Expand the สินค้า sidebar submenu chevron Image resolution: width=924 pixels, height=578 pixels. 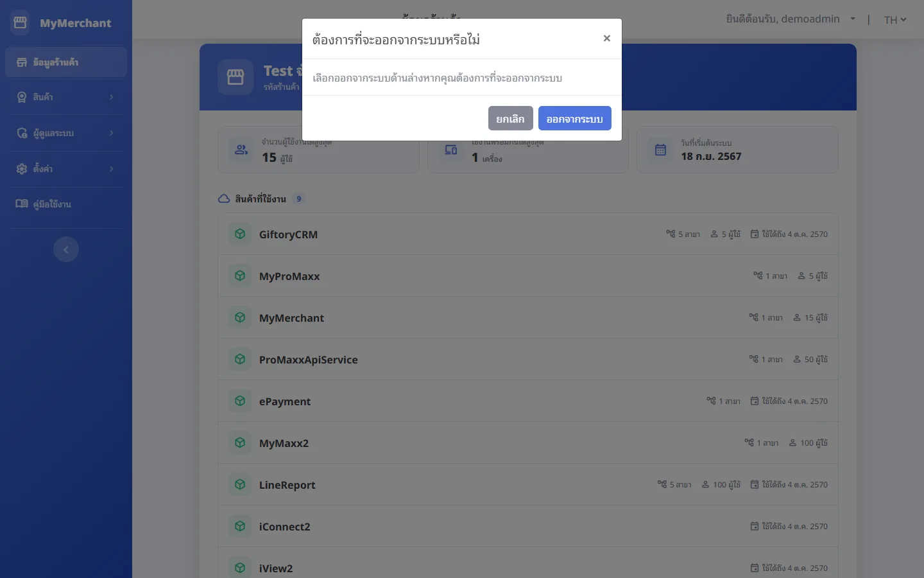click(x=111, y=97)
